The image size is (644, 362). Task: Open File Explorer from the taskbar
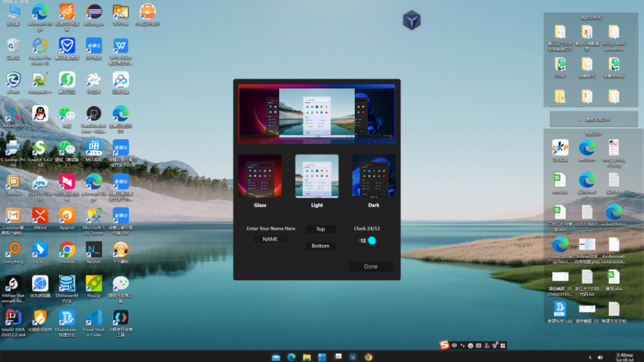(x=307, y=357)
